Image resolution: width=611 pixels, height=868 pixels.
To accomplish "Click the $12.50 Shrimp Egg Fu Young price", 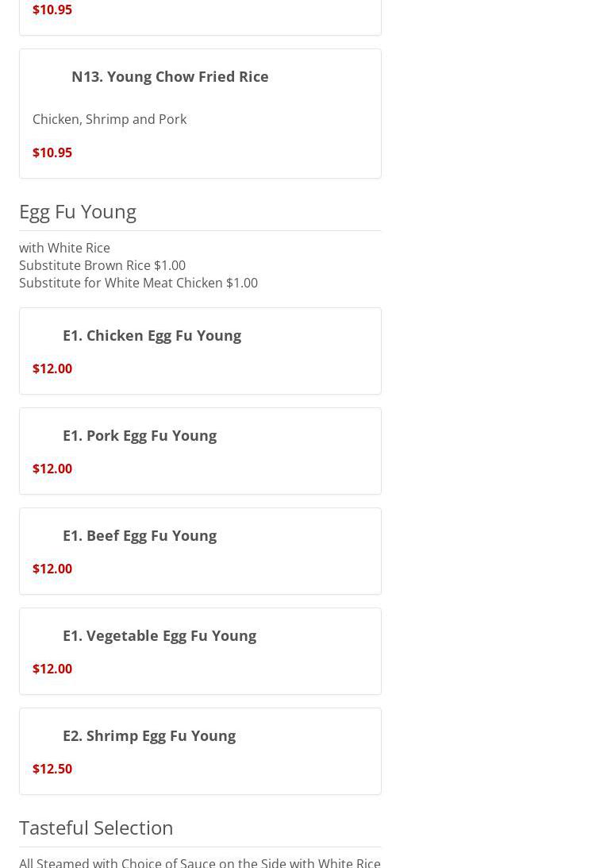I will 52,769.
